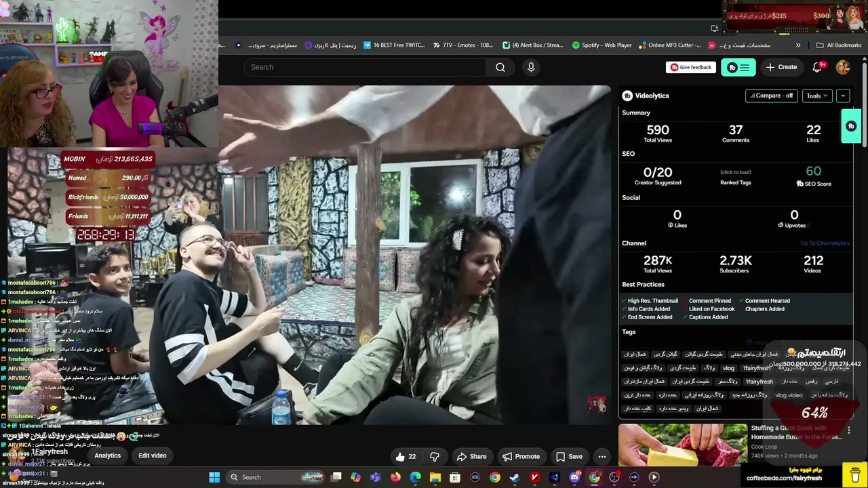Open Visual Studio Code from the taskbar

coord(554,477)
